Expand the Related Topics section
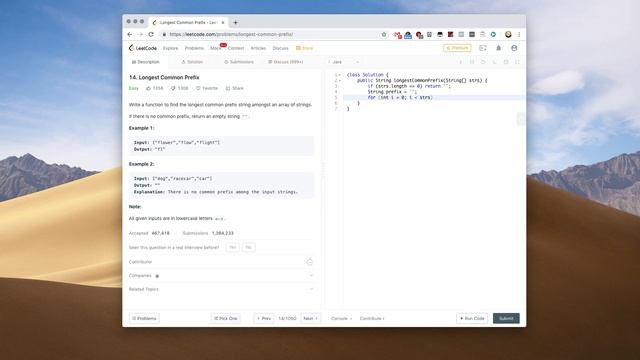This screenshot has height=360, width=640. pyautogui.click(x=221, y=289)
